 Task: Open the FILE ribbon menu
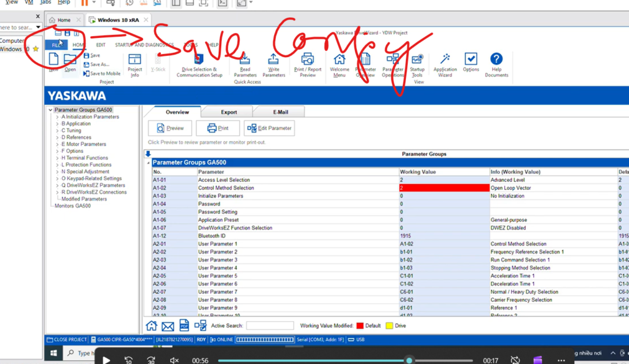tap(57, 45)
